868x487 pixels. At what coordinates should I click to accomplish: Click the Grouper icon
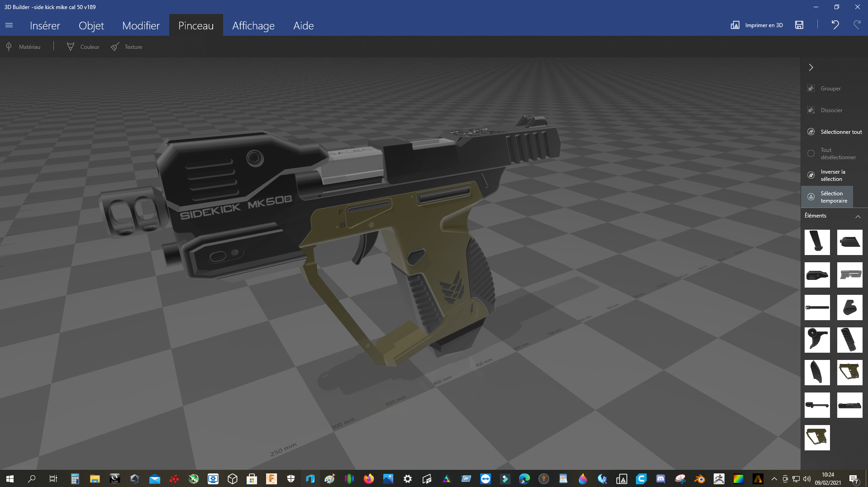[x=811, y=89]
